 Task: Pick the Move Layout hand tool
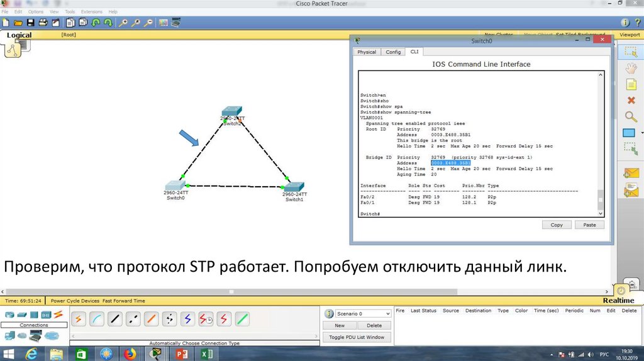[x=631, y=68]
